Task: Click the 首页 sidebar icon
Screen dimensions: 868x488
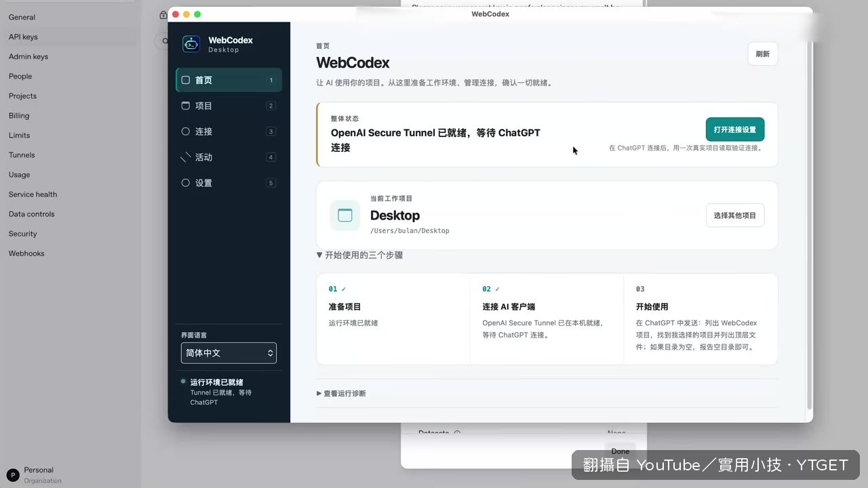Action: 186,80
